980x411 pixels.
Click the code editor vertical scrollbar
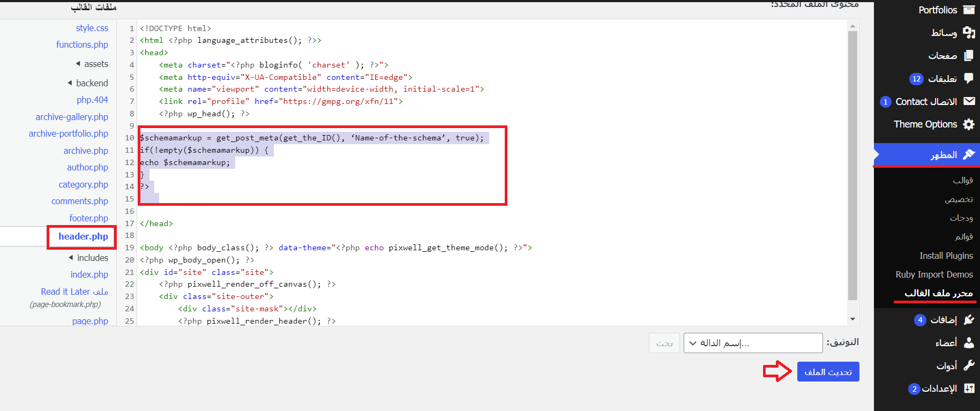pos(852,166)
